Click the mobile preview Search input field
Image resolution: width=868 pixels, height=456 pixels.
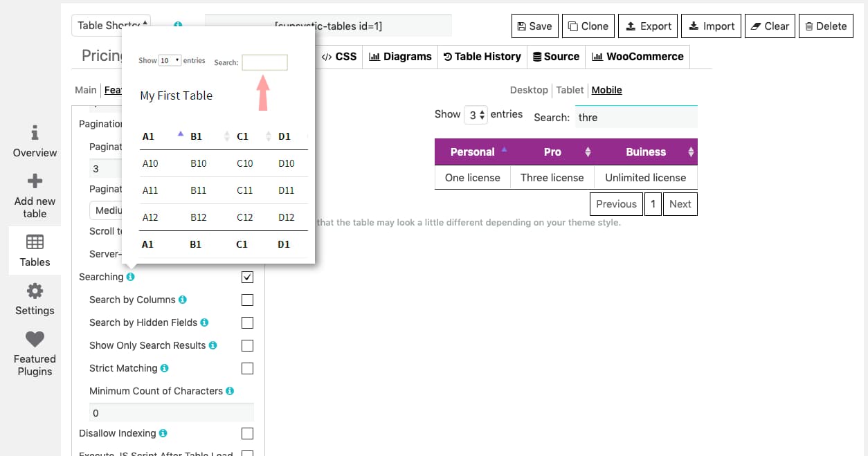point(635,117)
